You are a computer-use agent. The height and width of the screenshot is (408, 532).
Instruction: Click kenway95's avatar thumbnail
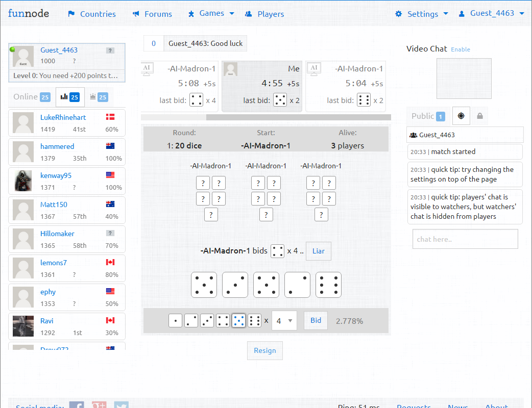click(23, 181)
